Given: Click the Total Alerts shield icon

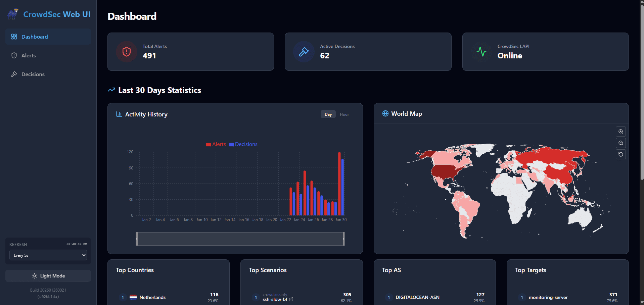Looking at the screenshot, I should (127, 52).
